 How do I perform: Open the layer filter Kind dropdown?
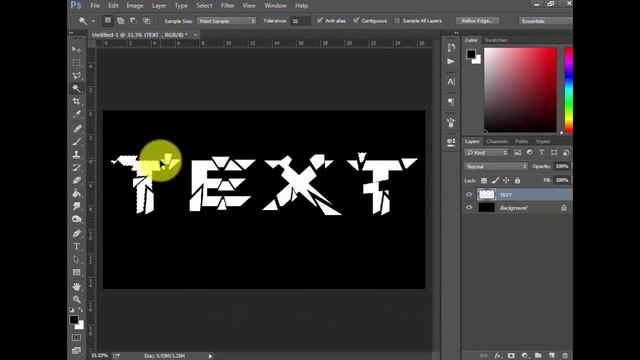pyautogui.click(x=487, y=152)
